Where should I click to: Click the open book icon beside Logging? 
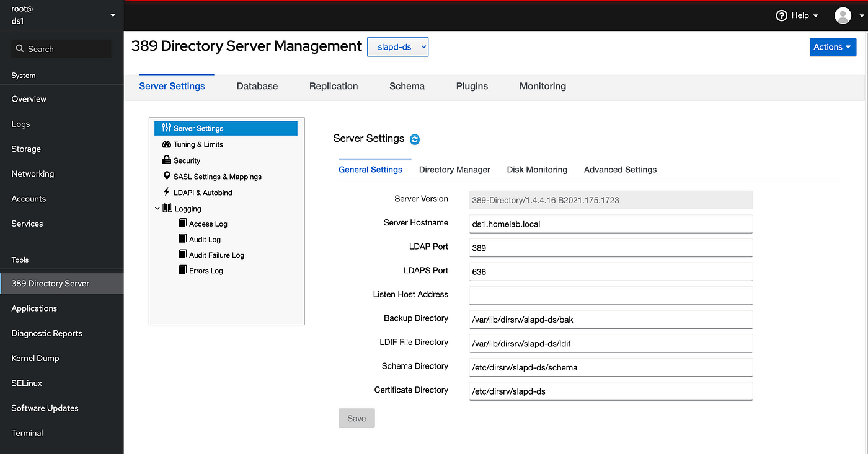point(167,209)
